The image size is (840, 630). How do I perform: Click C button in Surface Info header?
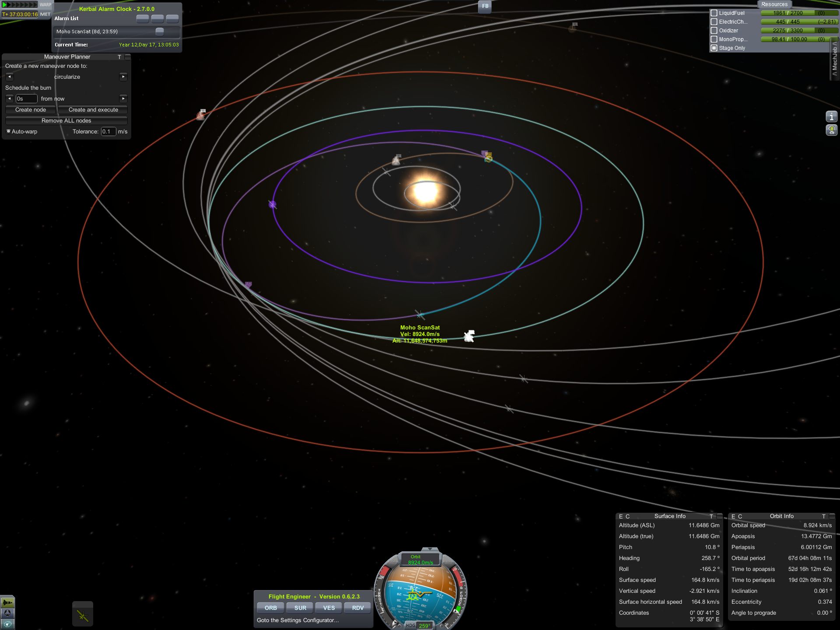[x=628, y=517]
